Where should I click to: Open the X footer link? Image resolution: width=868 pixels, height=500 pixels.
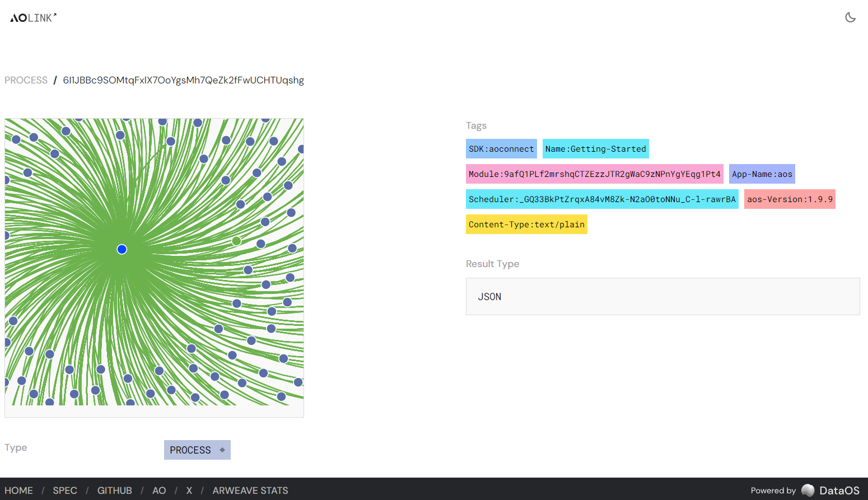189,490
